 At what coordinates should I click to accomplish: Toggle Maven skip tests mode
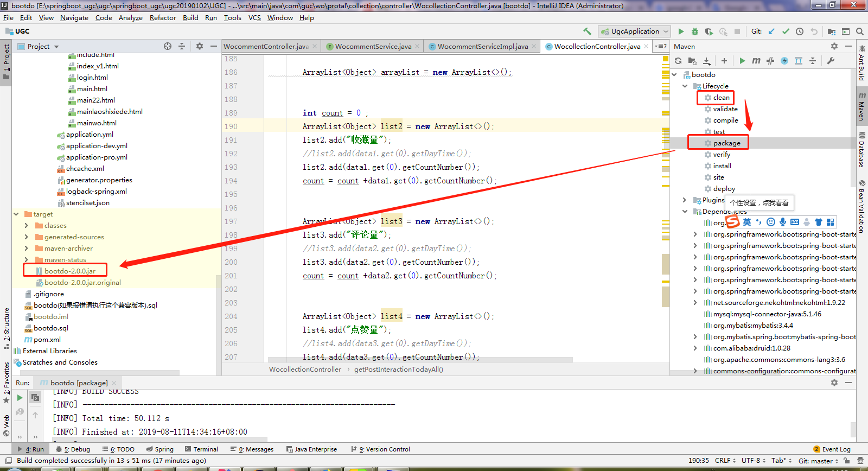click(784, 61)
